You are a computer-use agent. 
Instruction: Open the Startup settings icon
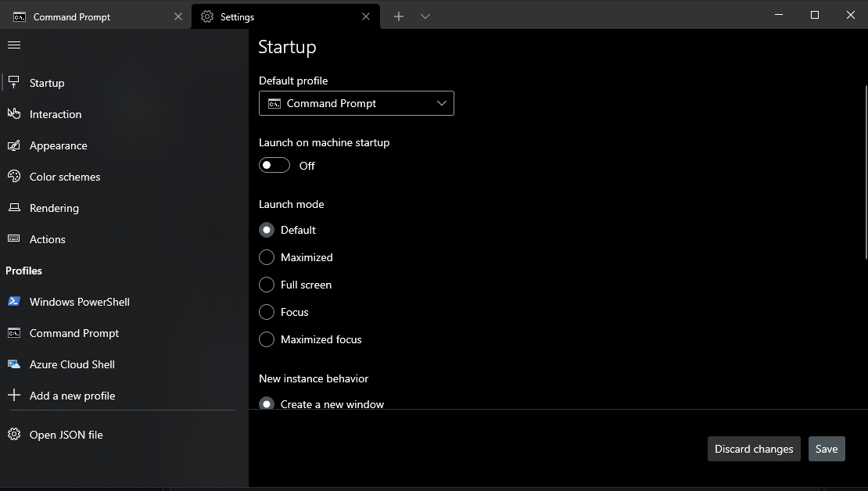13,82
